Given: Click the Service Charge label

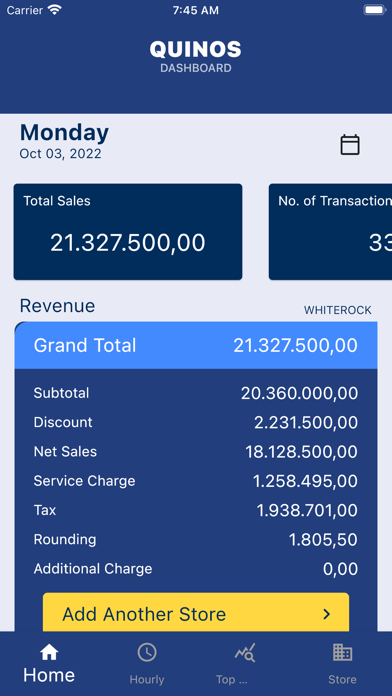Looking at the screenshot, I should click(84, 481).
